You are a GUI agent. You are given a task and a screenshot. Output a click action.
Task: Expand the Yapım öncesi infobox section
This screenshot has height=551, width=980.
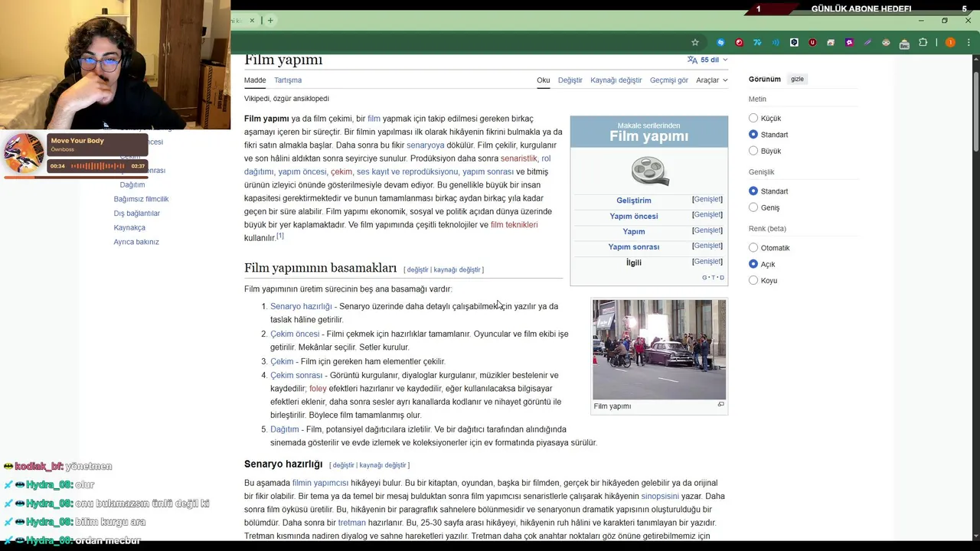[707, 214]
